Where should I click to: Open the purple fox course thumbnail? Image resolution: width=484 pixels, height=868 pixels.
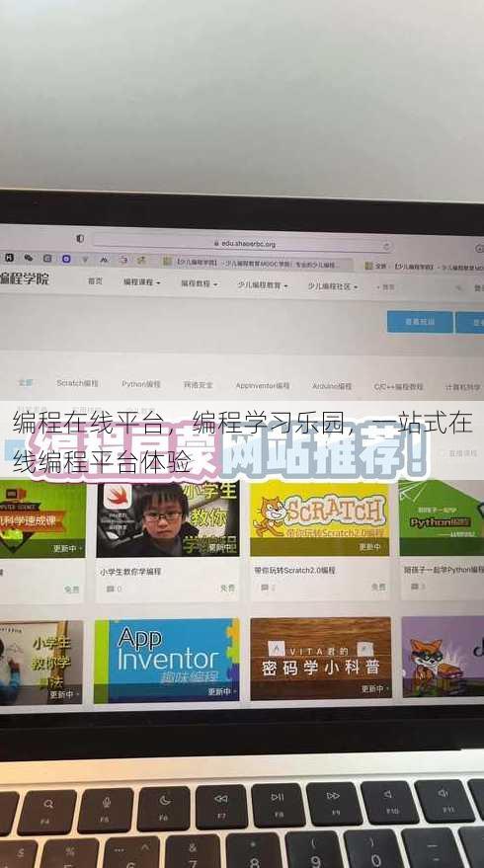444,657
